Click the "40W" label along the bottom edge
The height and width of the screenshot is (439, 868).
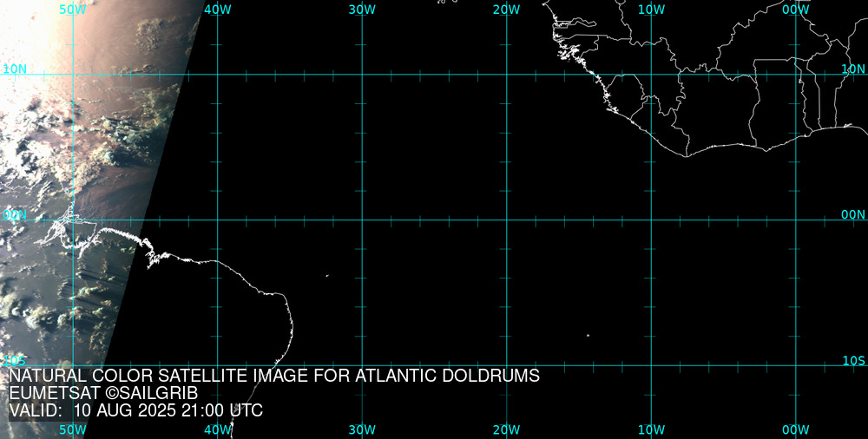[x=218, y=429]
